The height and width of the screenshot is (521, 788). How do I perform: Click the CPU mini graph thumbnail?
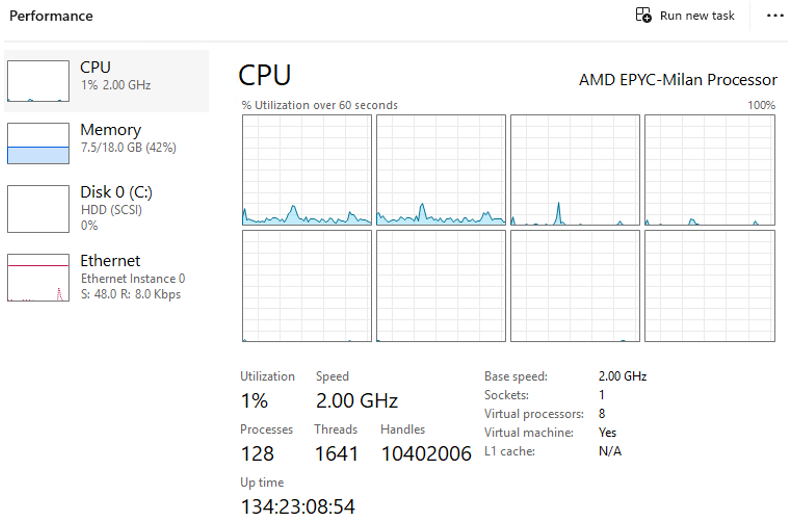click(x=37, y=81)
